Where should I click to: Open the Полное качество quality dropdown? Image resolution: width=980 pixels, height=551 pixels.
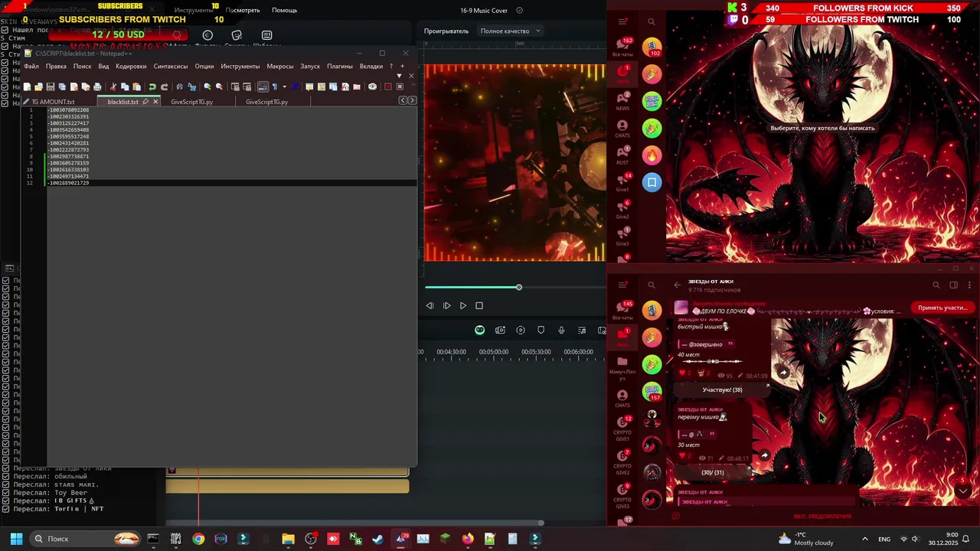point(511,31)
